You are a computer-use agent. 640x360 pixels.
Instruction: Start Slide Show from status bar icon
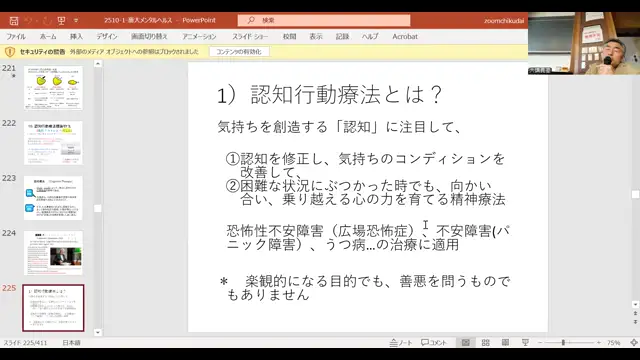tap(525, 342)
